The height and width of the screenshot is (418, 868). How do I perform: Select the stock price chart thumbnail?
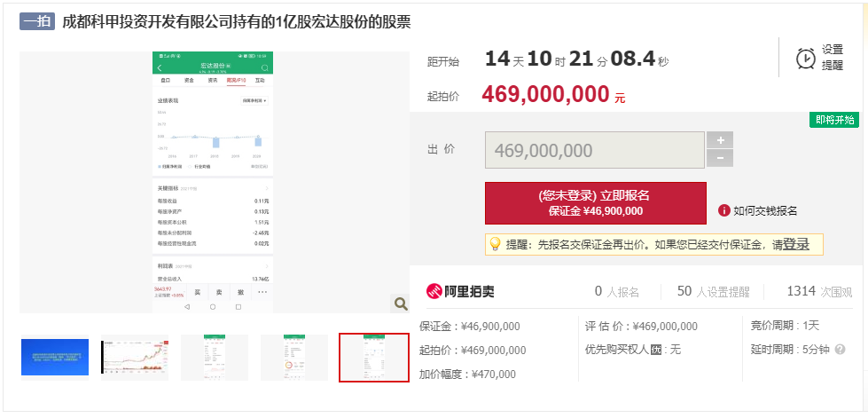(x=135, y=358)
